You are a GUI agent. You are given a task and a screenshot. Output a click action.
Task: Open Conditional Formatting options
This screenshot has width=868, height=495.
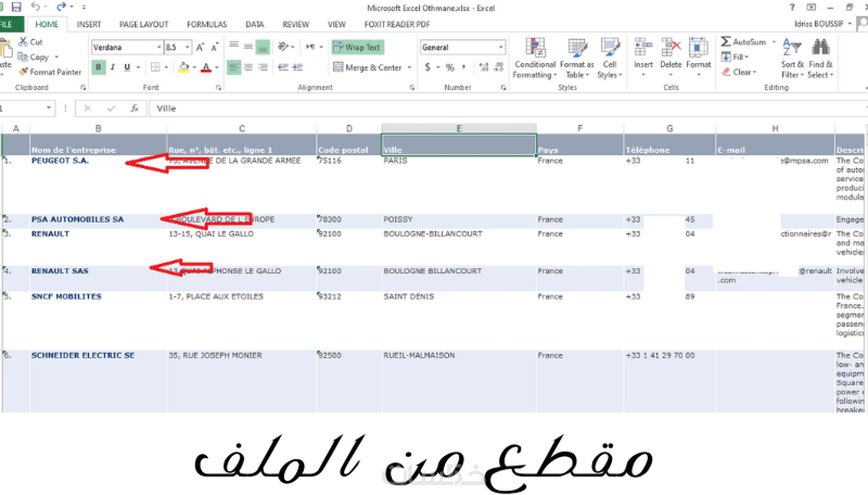click(x=535, y=58)
